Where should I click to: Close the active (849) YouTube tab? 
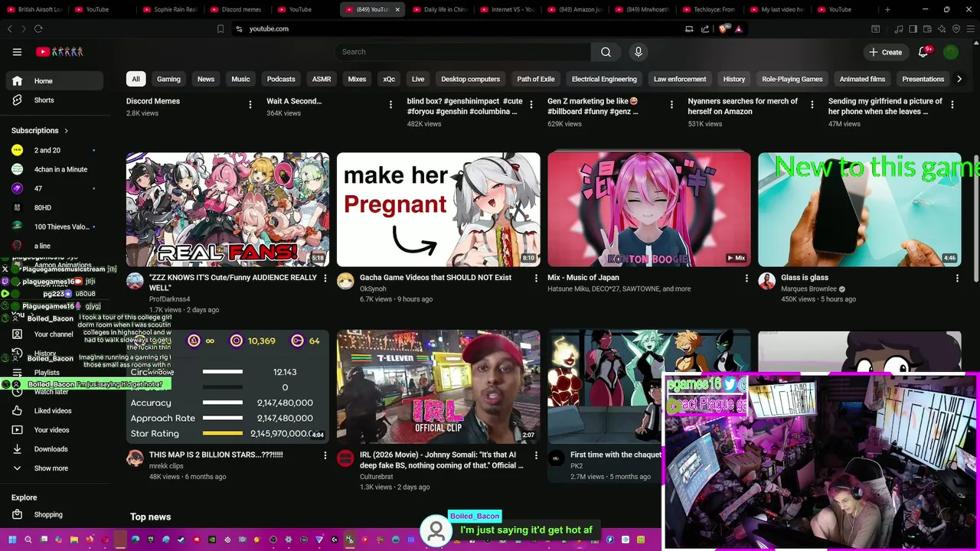tap(397, 9)
